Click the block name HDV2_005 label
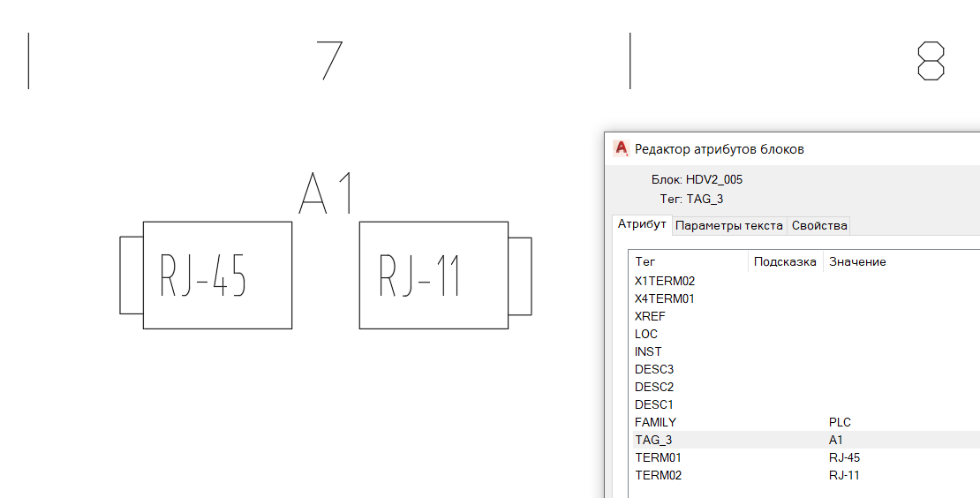The height and width of the screenshot is (498, 980). (713, 180)
